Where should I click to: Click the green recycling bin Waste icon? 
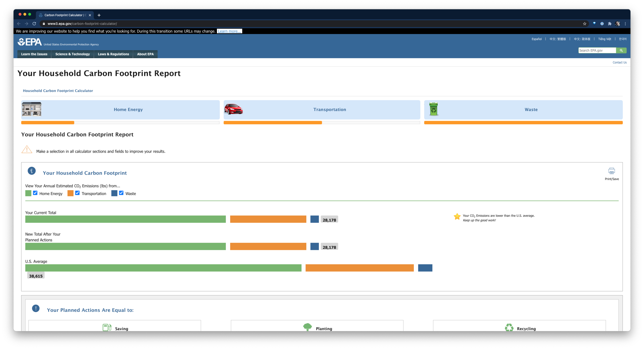433,109
